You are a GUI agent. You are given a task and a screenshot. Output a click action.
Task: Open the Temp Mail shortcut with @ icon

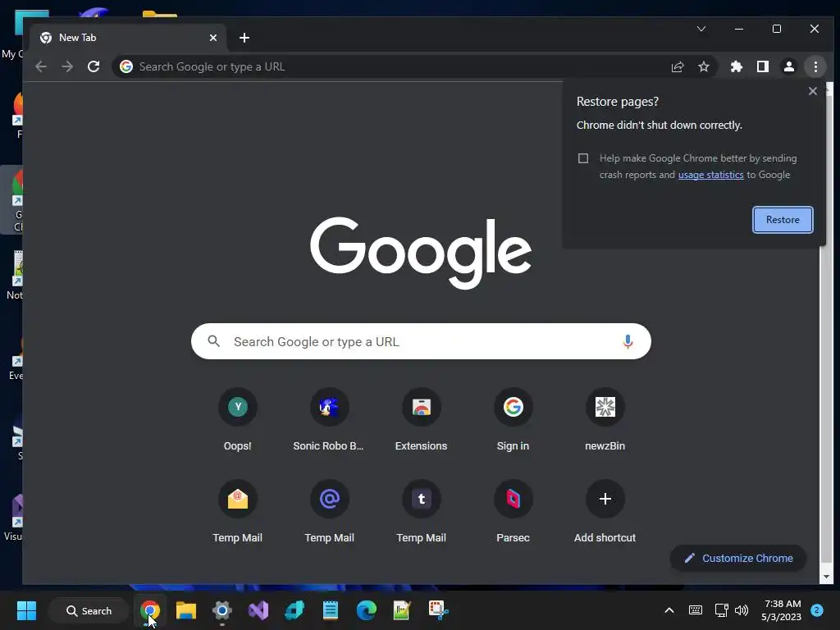(329, 512)
